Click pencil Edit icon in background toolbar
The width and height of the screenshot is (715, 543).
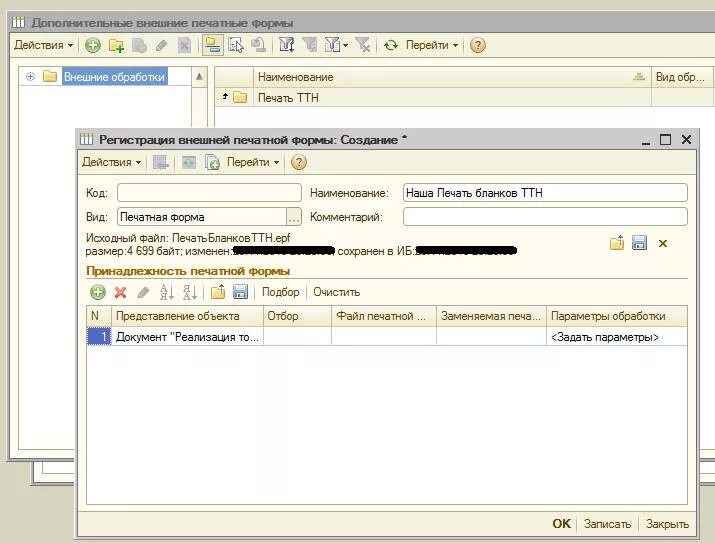click(161, 45)
